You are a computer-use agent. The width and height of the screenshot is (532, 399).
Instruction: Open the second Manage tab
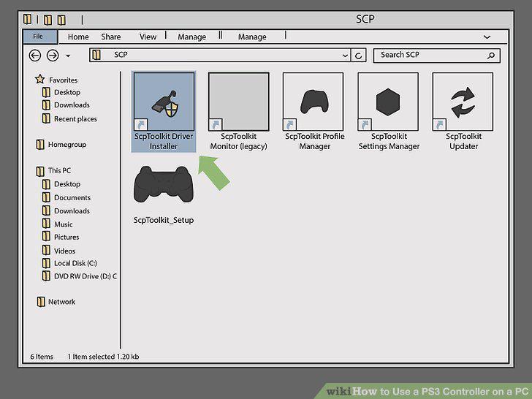(252, 37)
